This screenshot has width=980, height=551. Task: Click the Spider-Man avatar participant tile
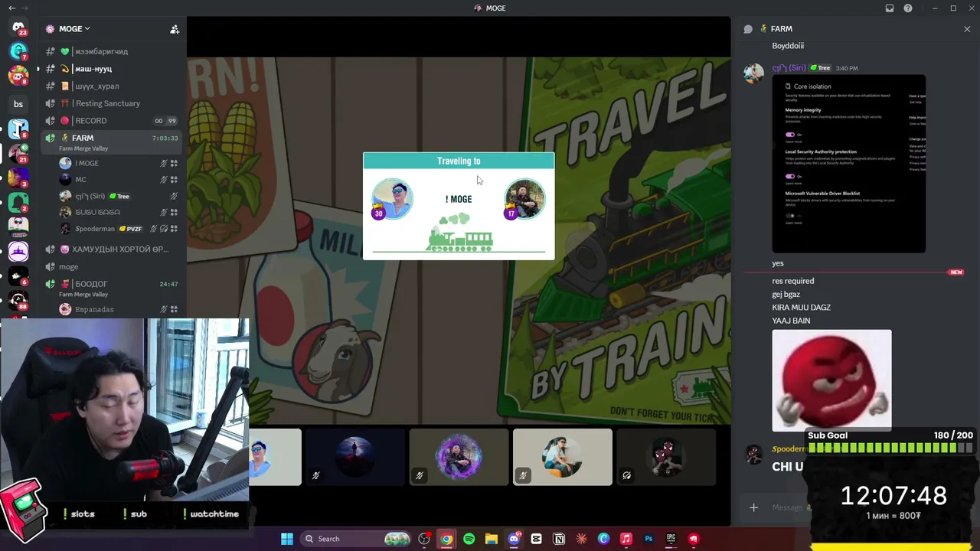click(666, 457)
